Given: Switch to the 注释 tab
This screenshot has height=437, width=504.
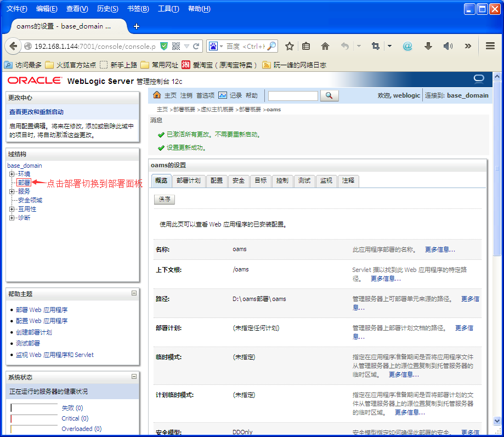Looking at the screenshot, I should click(x=348, y=181).
